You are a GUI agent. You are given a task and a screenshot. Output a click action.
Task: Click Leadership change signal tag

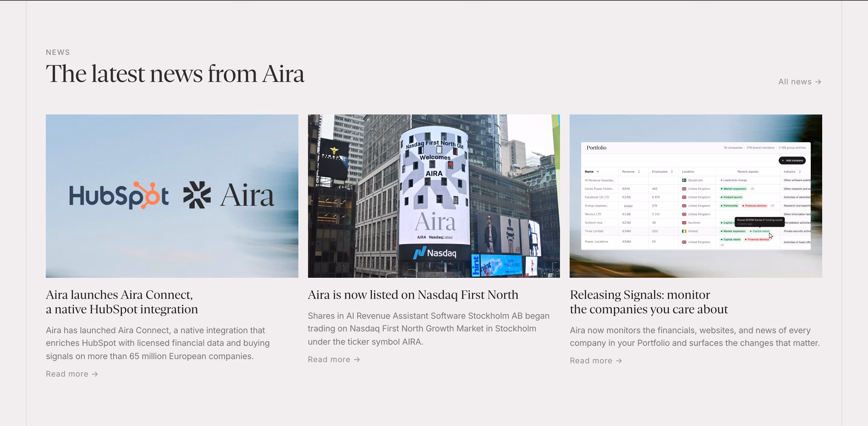[x=734, y=180]
